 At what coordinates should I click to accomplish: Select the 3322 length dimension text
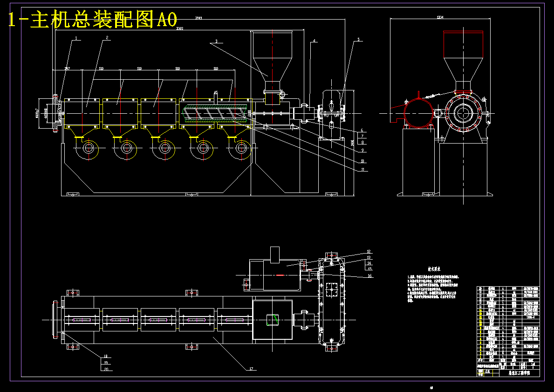(x=180, y=28)
